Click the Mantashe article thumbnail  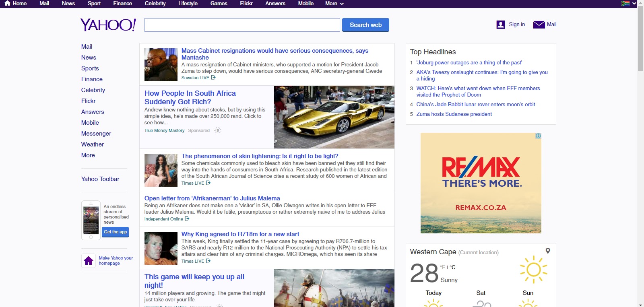pyautogui.click(x=161, y=65)
